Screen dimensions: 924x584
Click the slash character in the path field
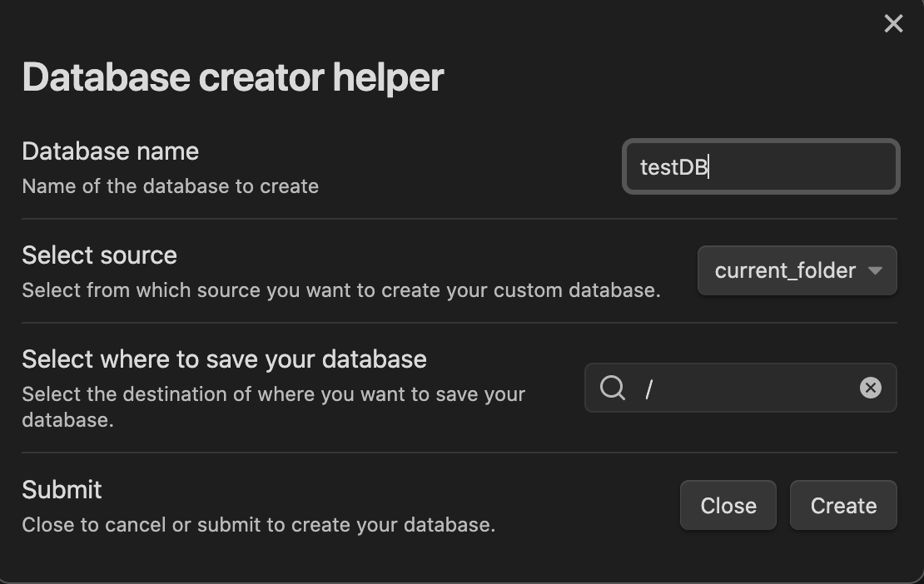coord(648,388)
